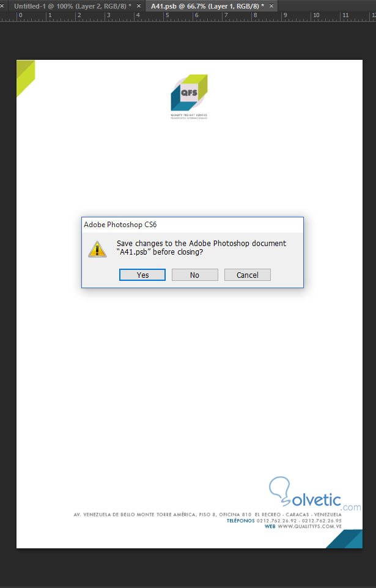Click the green corner shape top-left

(x=26, y=78)
